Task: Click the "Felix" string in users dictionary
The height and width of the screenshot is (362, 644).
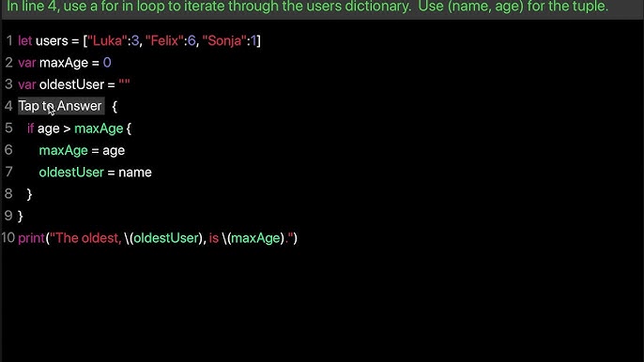Action: [164, 40]
